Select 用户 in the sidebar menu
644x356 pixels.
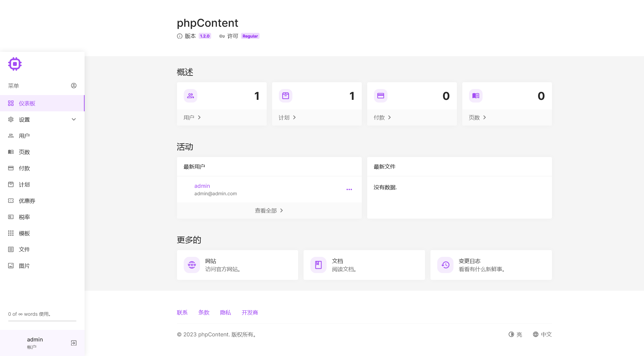tap(42, 136)
